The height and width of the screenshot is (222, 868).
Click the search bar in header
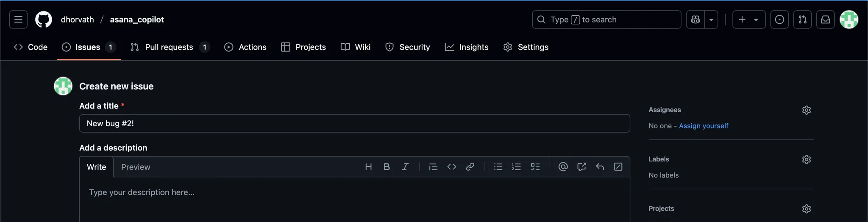(x=606, y=19)
